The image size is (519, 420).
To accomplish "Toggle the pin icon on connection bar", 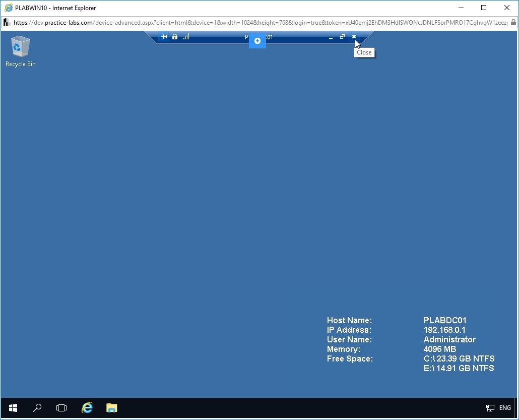I will click(164, 37).
